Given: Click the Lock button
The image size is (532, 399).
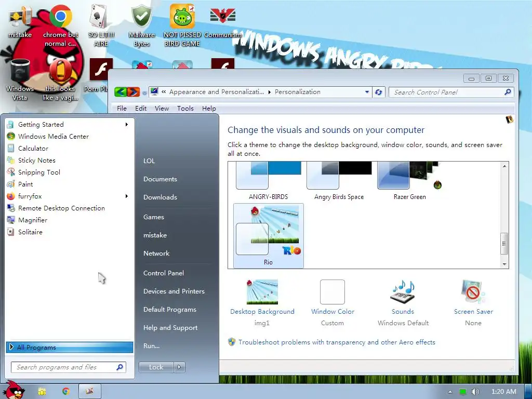Looking at the screenshot, I should click(156, 367).
